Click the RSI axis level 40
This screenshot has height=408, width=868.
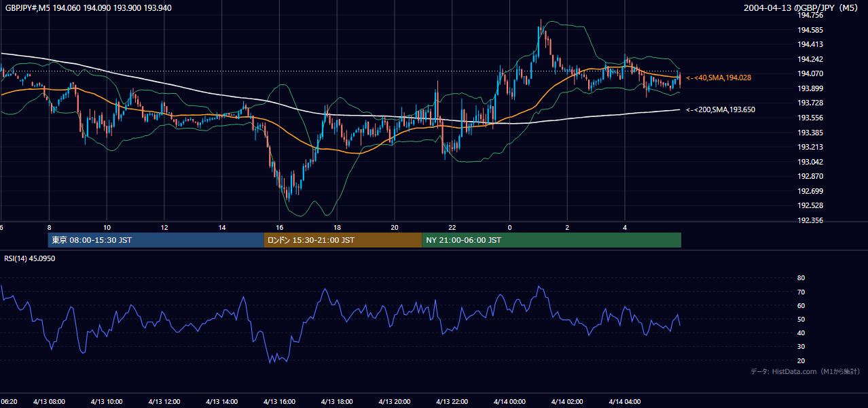pyautogui.click(x=801, y=333)
